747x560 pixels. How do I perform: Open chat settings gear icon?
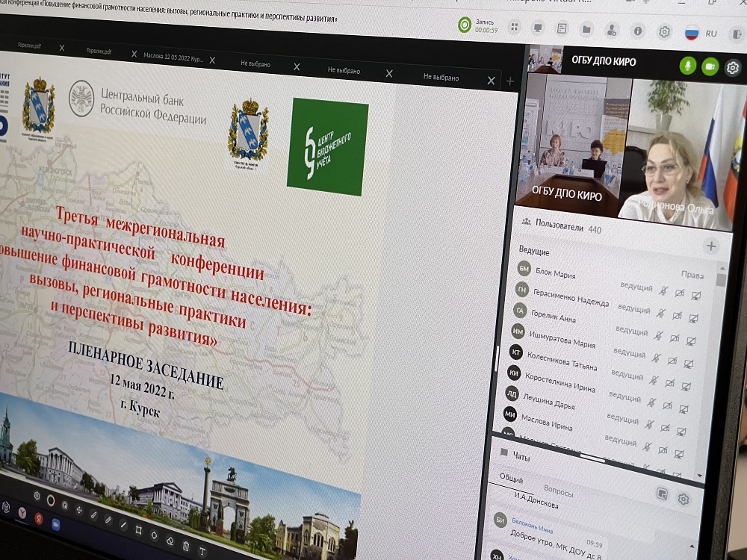pos(683,499)
